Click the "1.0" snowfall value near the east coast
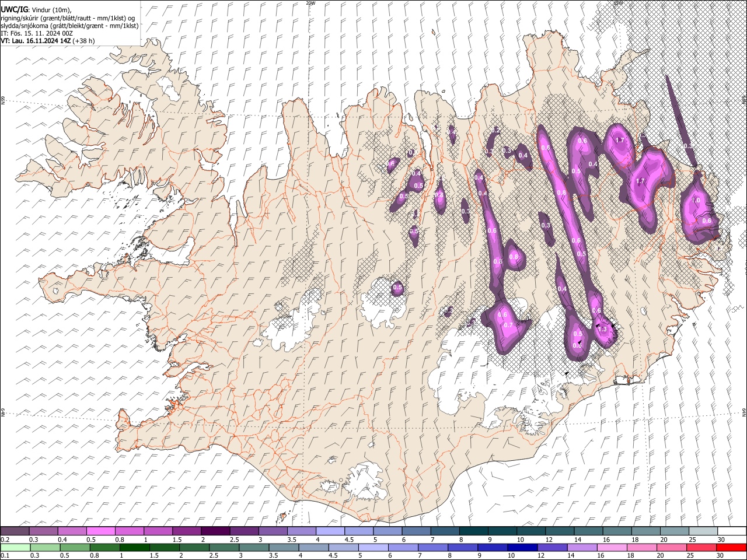747x560 pixels. [x=696, y=200]
